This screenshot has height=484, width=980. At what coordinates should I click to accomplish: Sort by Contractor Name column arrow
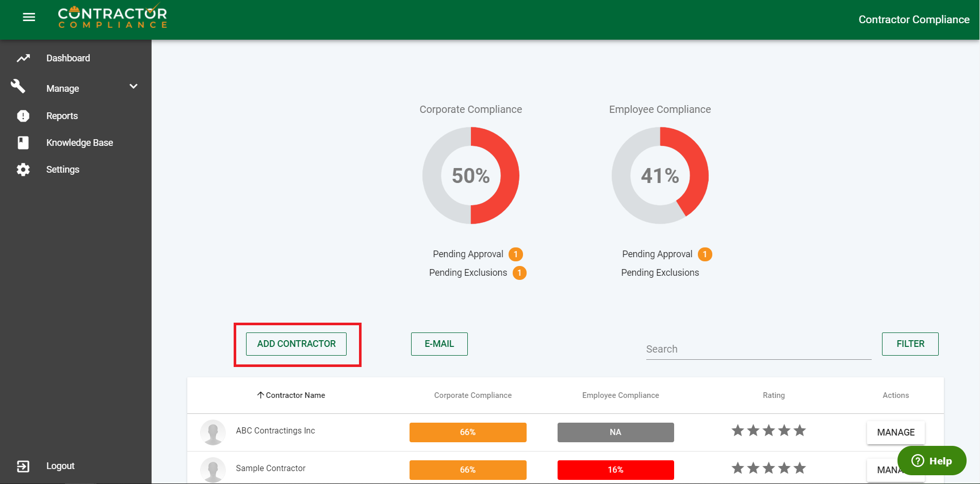(260, 395)
